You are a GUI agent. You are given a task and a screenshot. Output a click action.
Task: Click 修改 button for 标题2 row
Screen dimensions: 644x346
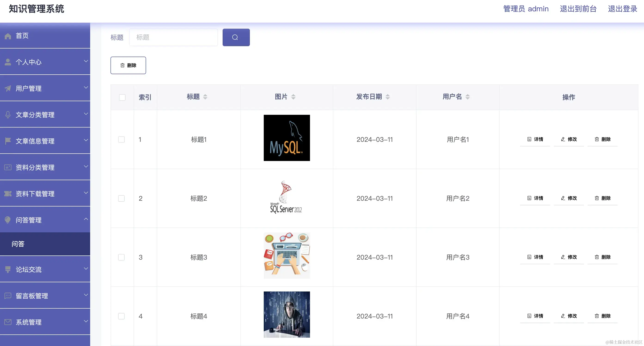569,198
